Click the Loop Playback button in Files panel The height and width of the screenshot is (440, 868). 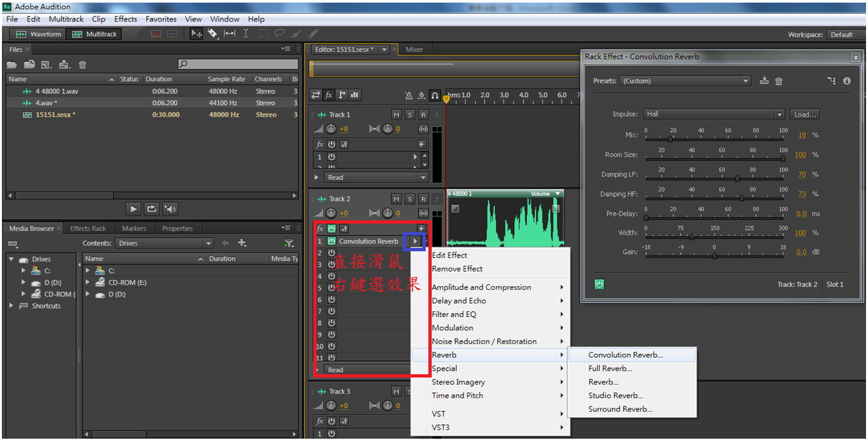pyautogui.click(x=152, y=208)
